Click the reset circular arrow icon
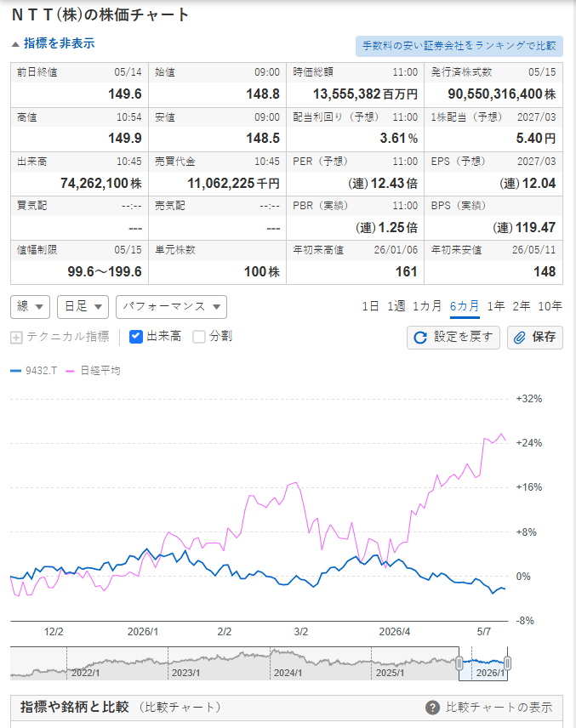 coord(420,338)
